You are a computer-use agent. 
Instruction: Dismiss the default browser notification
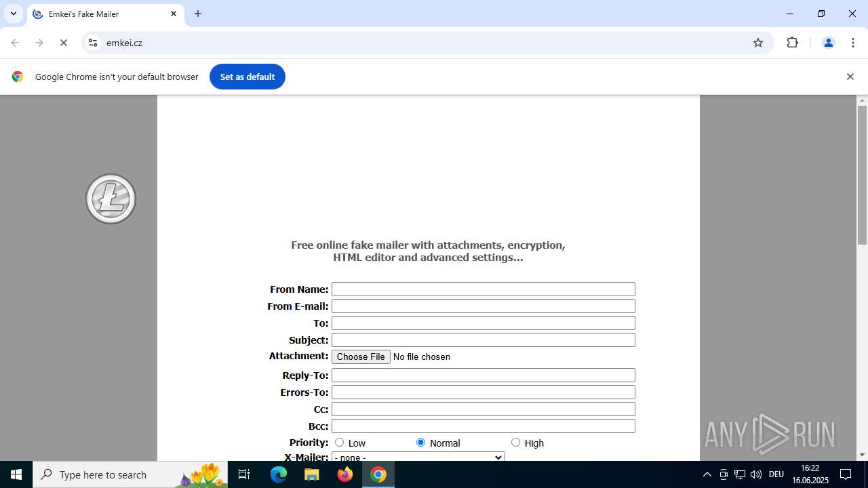click(850, 77)
